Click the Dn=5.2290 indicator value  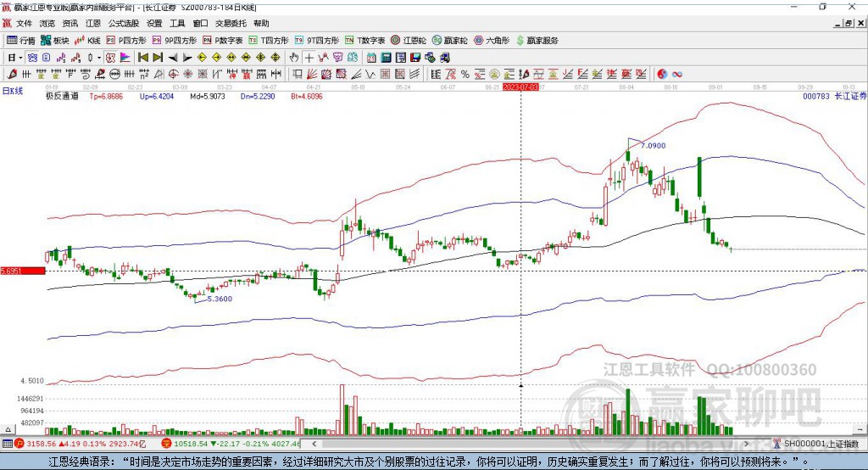point(258,96)
